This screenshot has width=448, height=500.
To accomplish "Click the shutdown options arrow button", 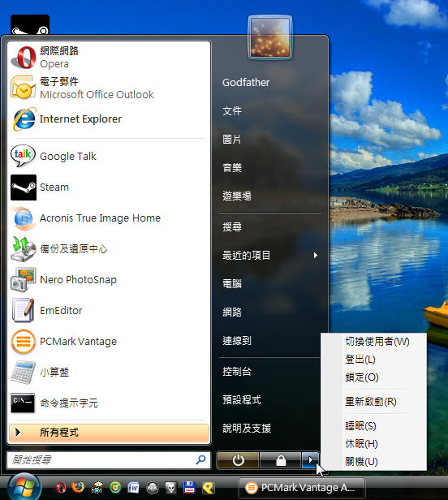I will point(310,460).
